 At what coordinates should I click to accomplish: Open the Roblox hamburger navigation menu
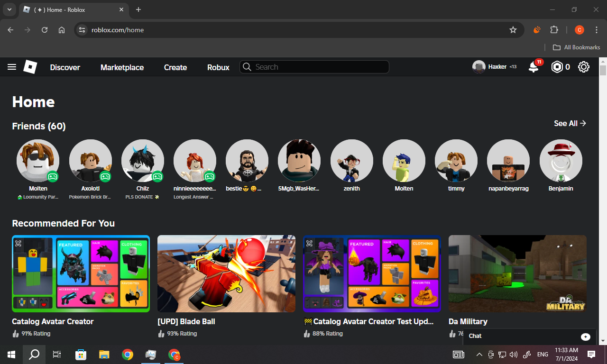click(12, 67)
